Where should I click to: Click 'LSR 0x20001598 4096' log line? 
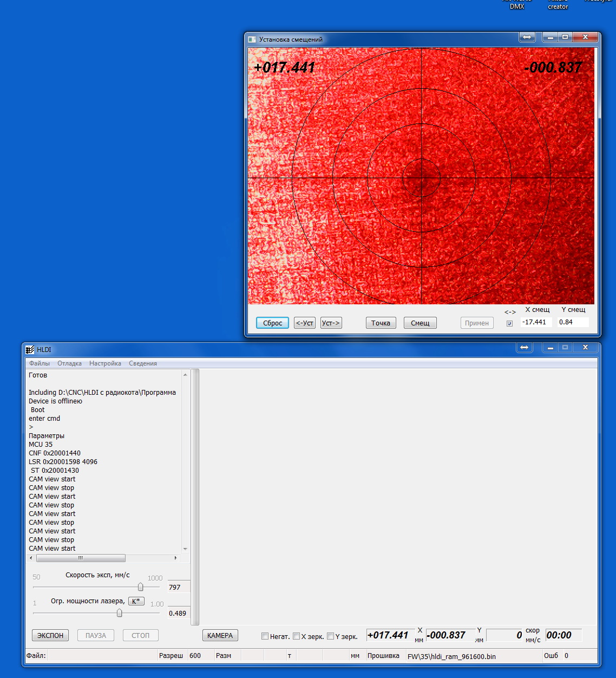(x=63, y=462)
